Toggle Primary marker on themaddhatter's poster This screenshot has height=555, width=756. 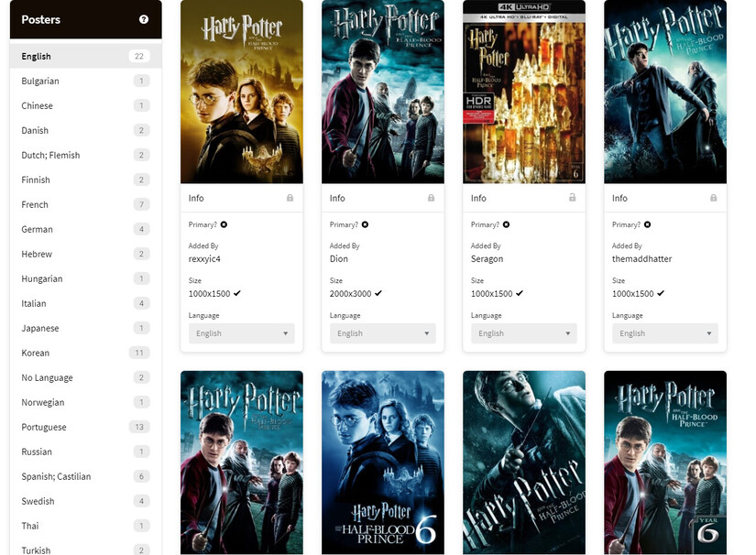coord(648,224)
